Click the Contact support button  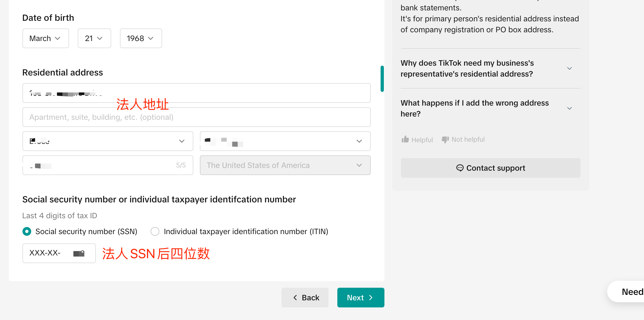[x=490, y=168]
